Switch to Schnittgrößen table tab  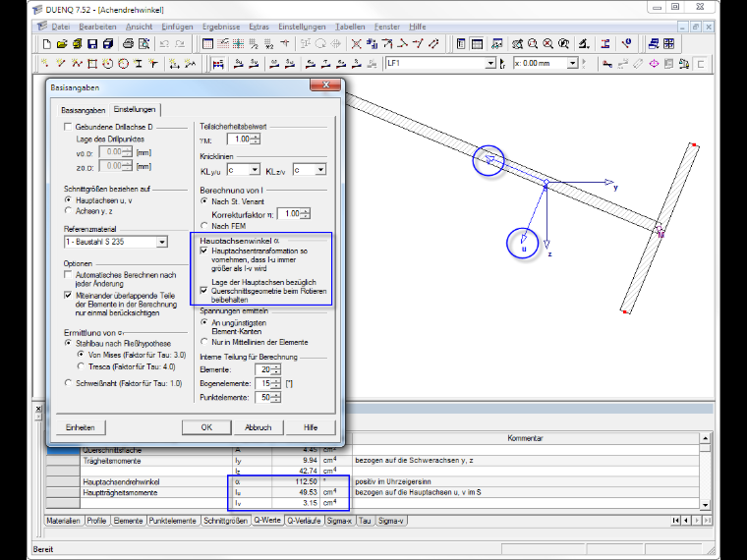[x=225, y=521]
